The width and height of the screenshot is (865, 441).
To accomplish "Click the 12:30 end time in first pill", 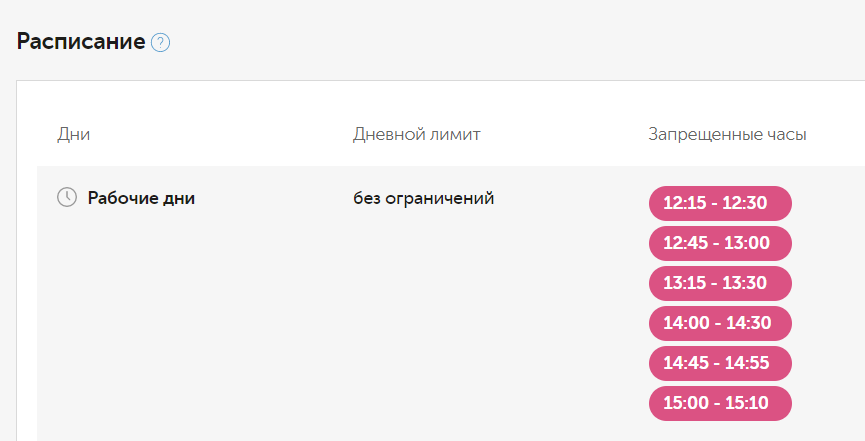I will 745,203.
